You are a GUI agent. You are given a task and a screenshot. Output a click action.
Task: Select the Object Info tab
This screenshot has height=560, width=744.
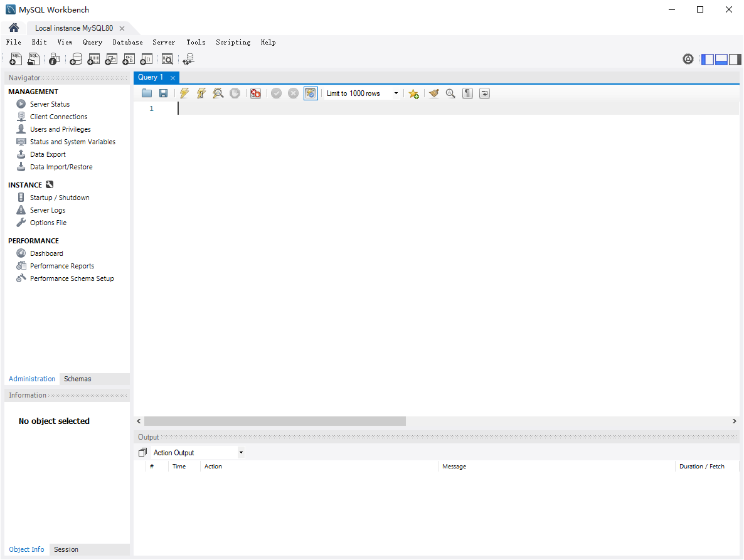point(26,549)
